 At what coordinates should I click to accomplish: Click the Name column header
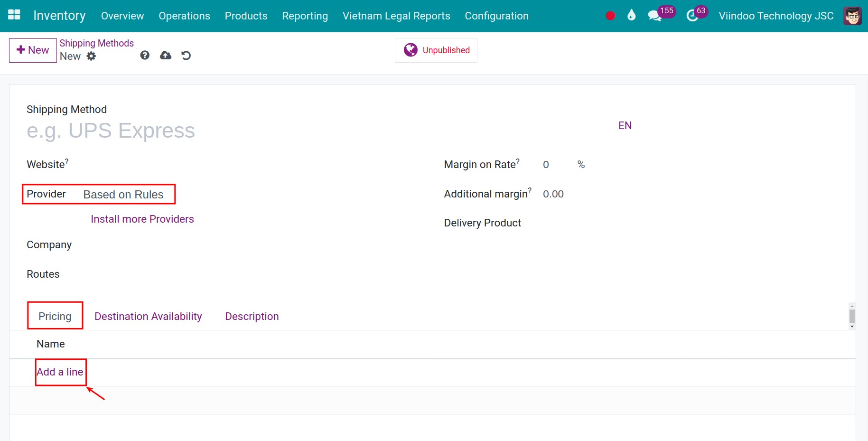tap(51, 344)
